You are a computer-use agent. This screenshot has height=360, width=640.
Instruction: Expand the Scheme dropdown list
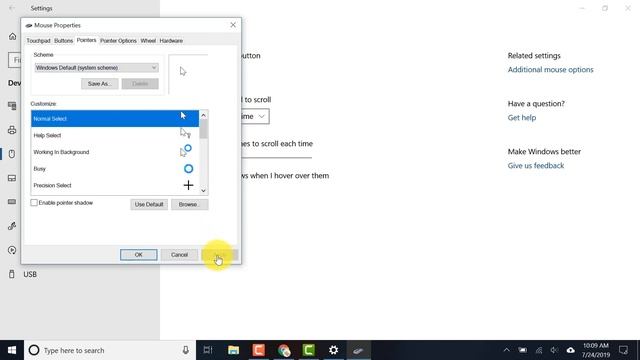click(96, 67)
